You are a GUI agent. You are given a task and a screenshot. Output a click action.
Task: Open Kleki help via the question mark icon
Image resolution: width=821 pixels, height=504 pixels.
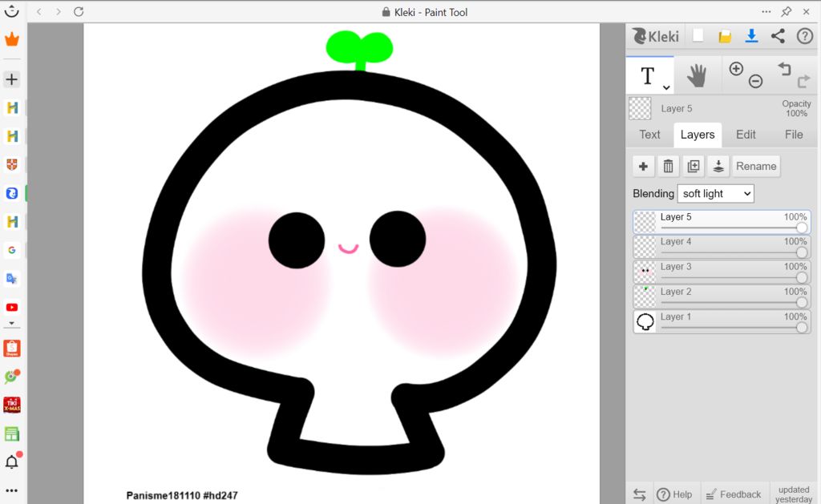(x=805, y=35)
